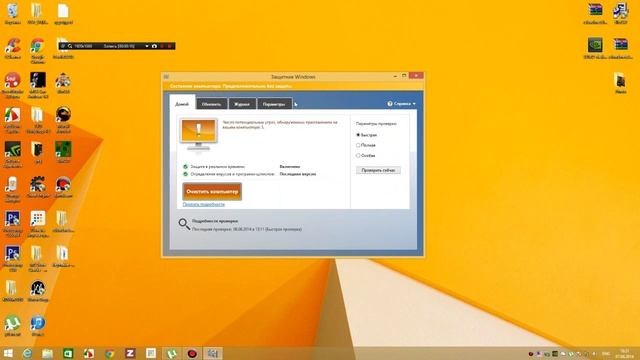Select the Полная scan radio button
The width and height of the screenshot is (640, 360).
click(x=358, y=145)
